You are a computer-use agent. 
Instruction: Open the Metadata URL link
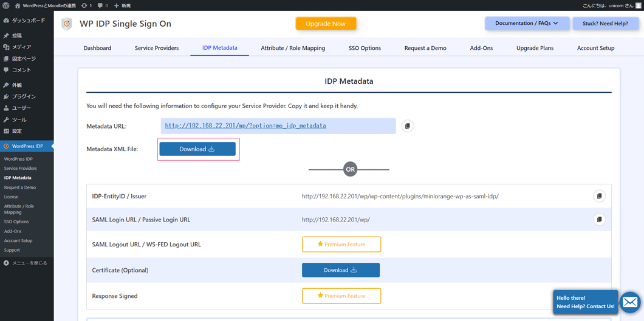[245, 126]
